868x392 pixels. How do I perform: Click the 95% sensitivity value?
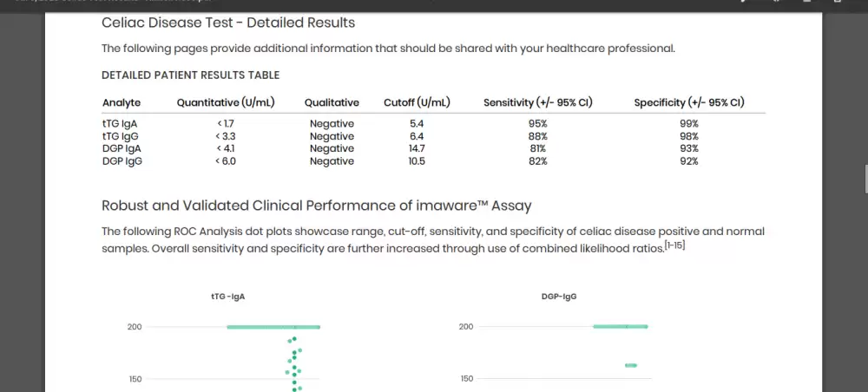[538, 124]
